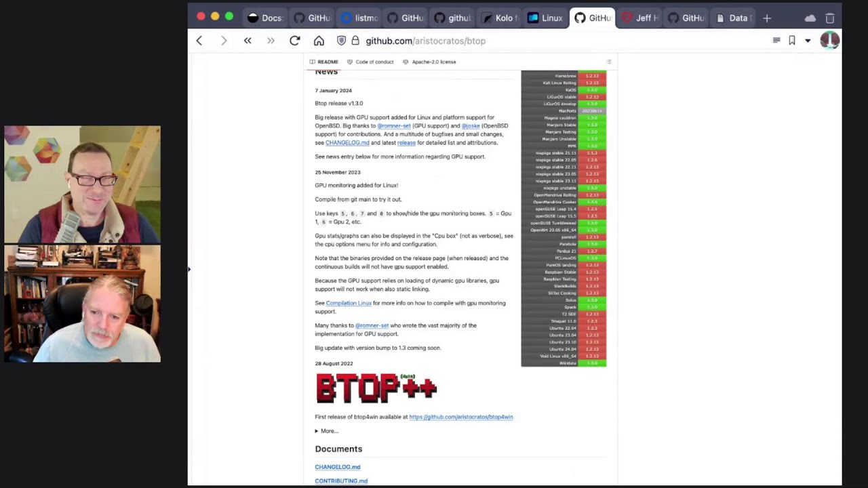Switch to the Docs tab
868x488 pixels.
point(265,18)
